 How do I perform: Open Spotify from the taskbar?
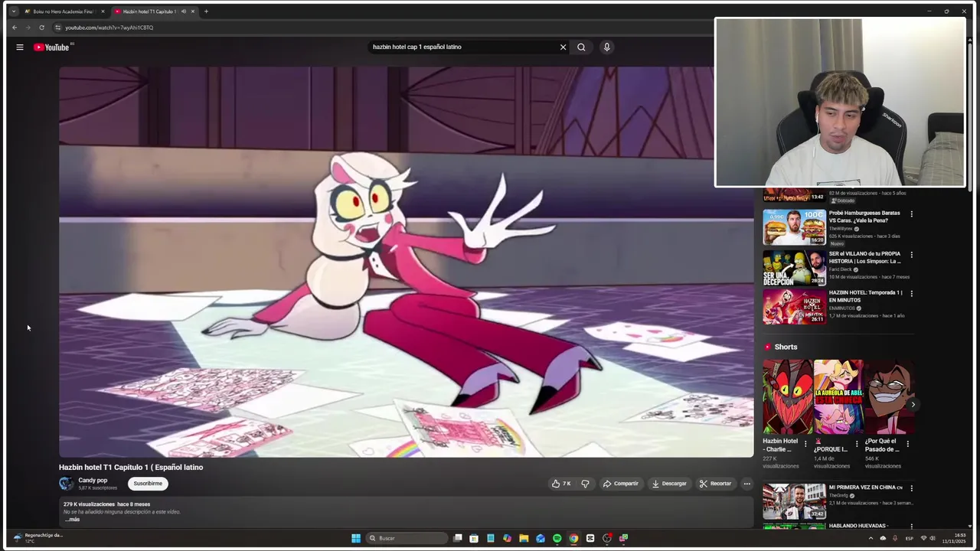click(557, 538)
